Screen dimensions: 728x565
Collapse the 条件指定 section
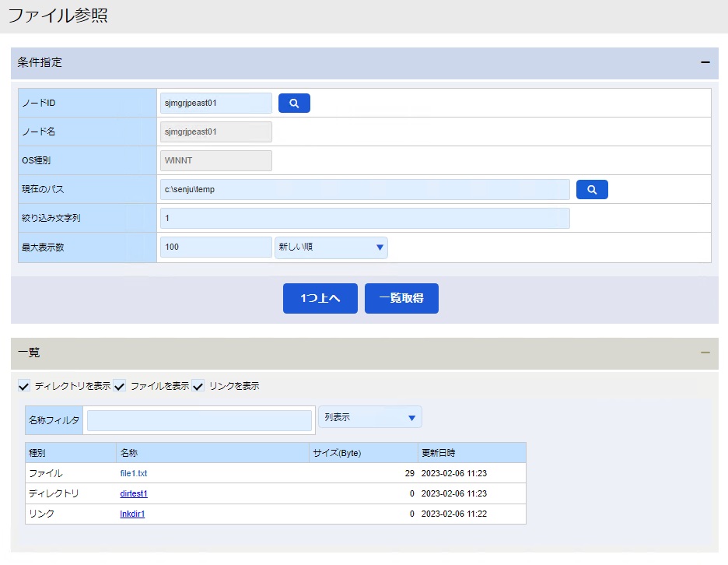(705, 62)
